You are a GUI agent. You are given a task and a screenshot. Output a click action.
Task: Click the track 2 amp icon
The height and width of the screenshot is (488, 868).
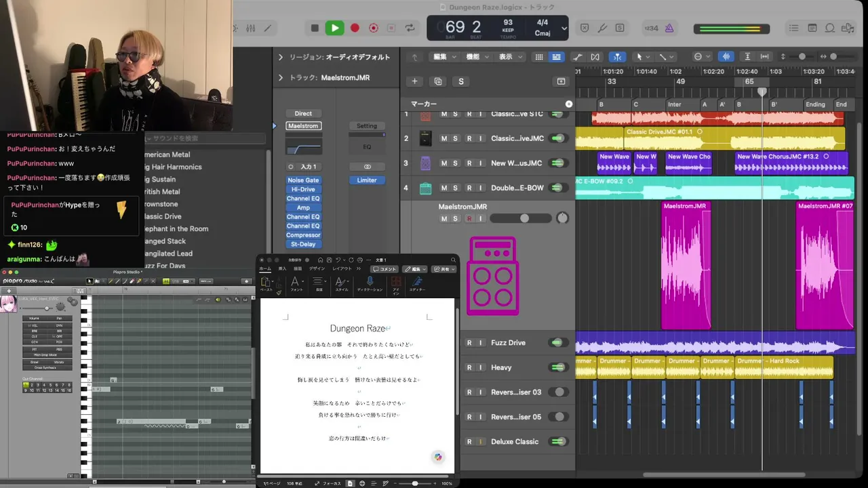tap(425, 138)
